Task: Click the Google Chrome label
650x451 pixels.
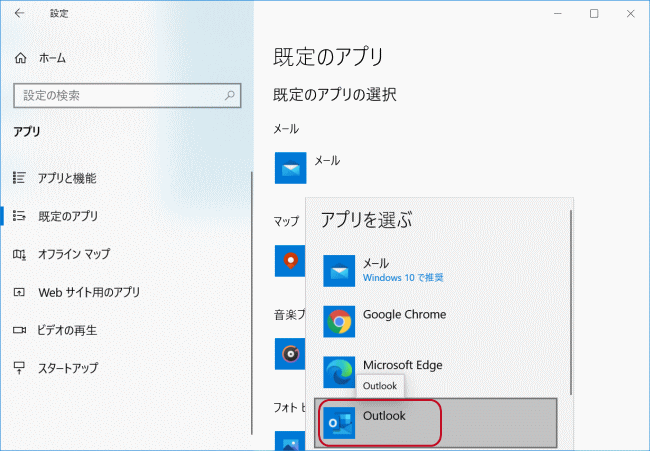Action: [x=405, y=315]
